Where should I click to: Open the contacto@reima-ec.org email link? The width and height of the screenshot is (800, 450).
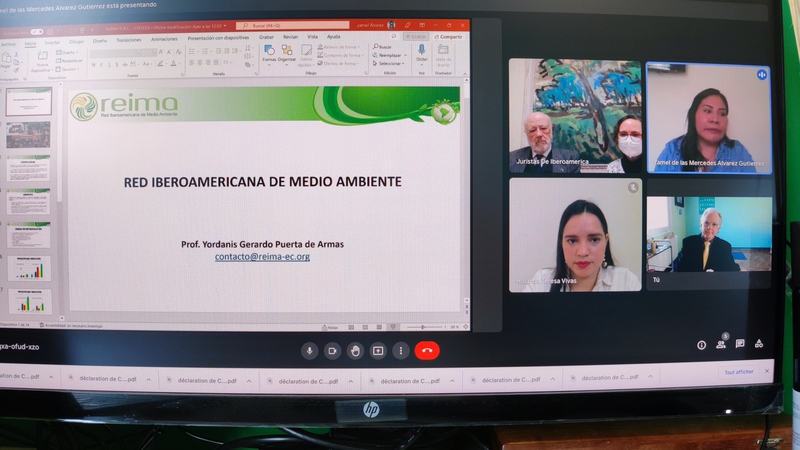262,257
